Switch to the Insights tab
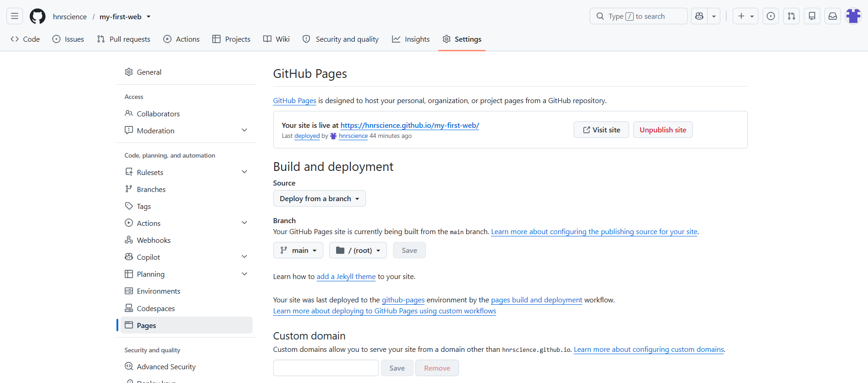This screenshot has height=383, width=868. tap(411, 39)
